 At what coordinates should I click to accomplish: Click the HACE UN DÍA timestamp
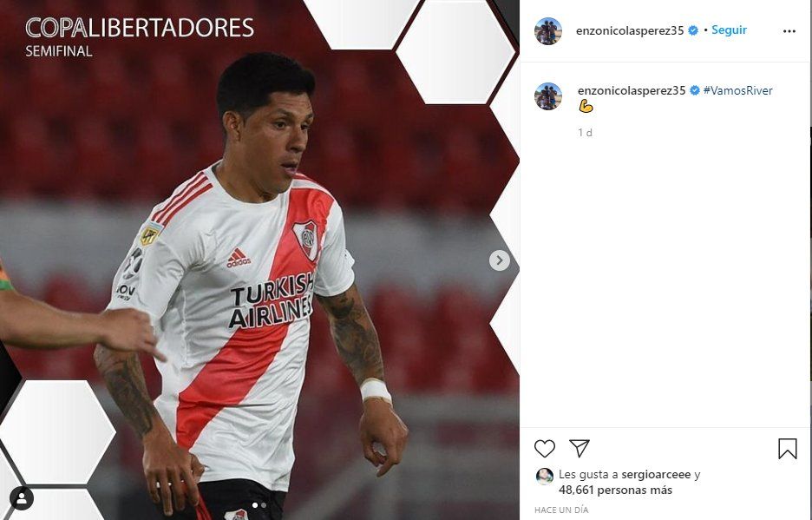(x=561, y=510)
